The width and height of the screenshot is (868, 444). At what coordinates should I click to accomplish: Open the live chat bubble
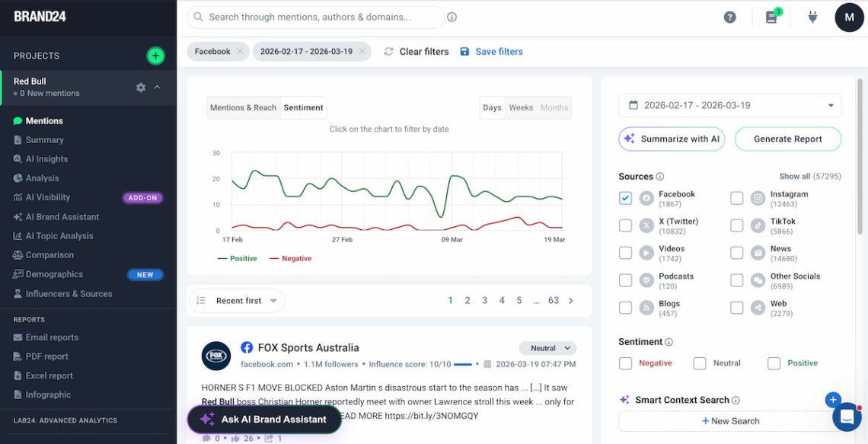pos(847,416)
